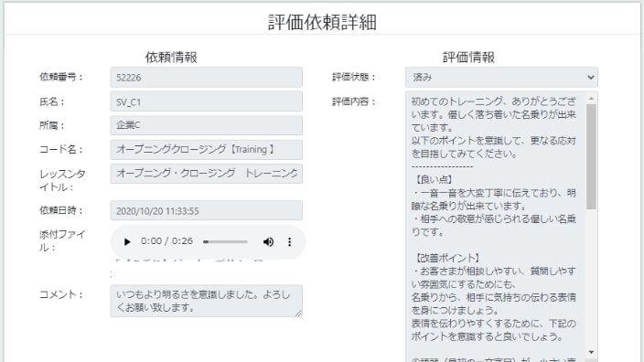Click scroll down arrow in 評価内容
Image resolution: width=644 pixels, height=362 pixels.
point(591,352)
